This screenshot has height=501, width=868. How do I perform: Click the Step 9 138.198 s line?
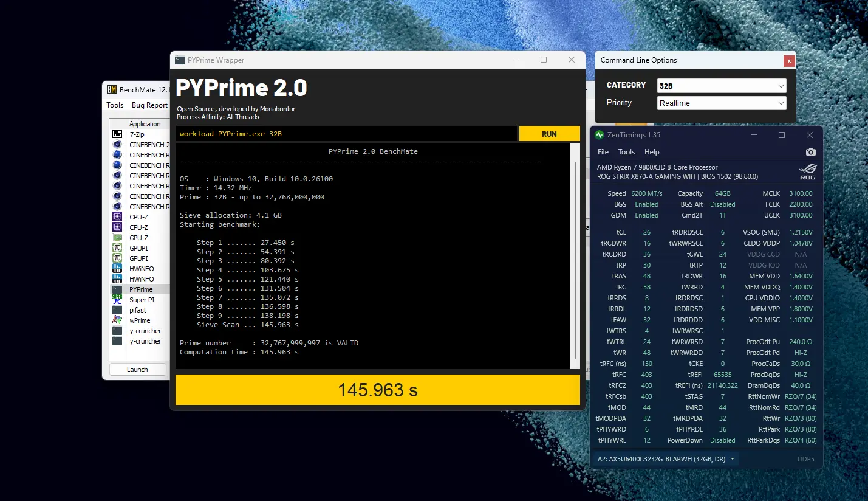(248, 316)
